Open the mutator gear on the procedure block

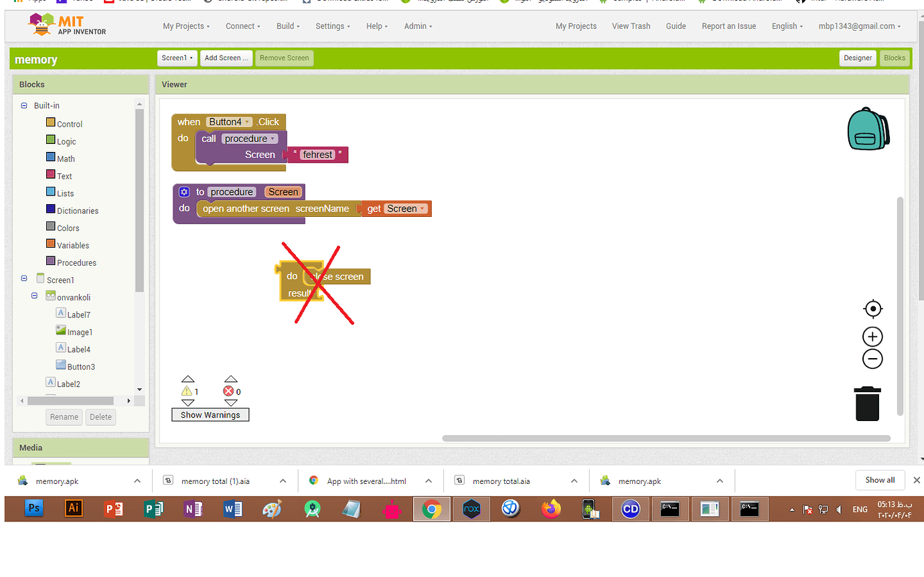(x=184, y=191)
